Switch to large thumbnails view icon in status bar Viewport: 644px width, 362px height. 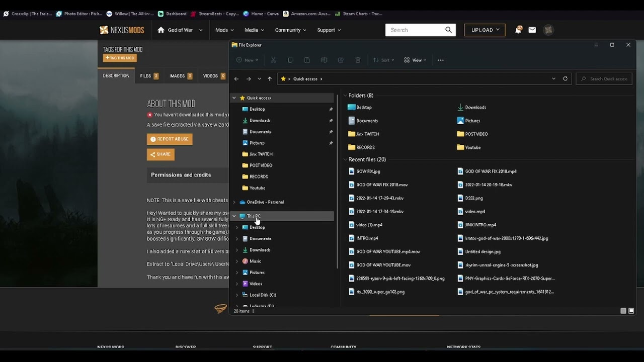(x=631, y=311)
